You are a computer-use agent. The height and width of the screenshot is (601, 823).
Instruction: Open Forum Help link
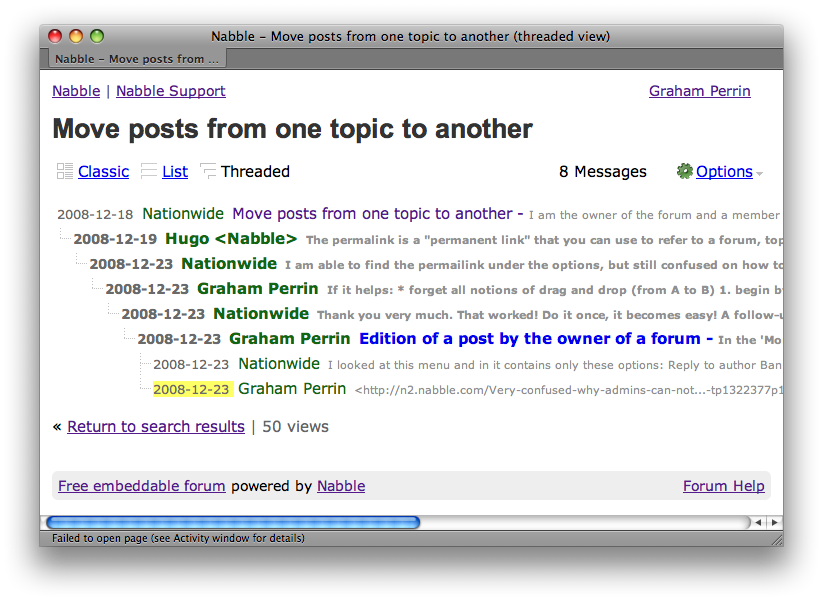[723, 487]
